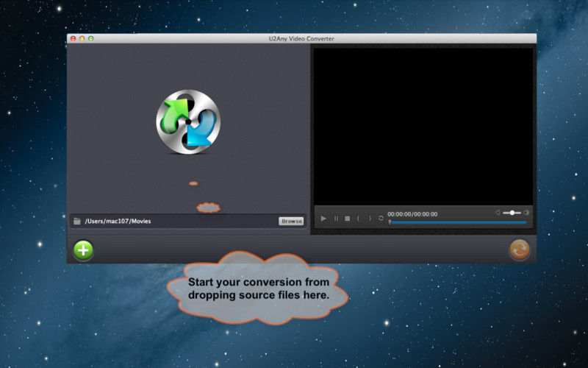Pause the preview playback
The height and width of the screenshot is (368, 588).
336,218
